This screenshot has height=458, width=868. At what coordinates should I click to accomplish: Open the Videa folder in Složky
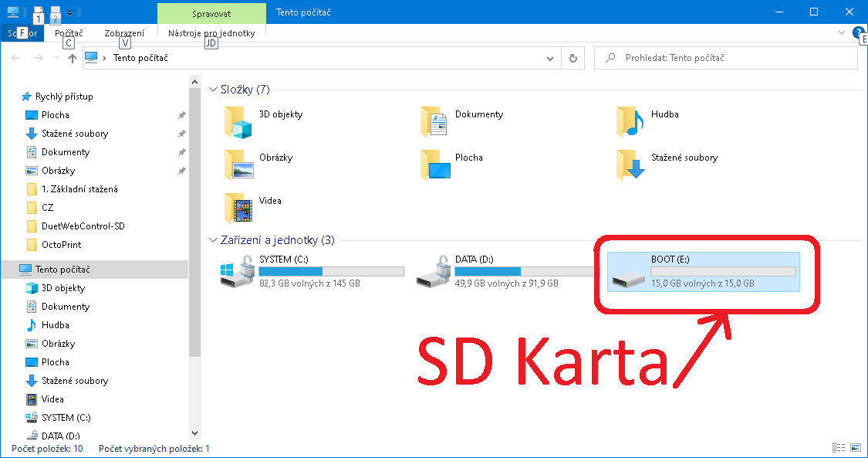[x=253, y=209]
